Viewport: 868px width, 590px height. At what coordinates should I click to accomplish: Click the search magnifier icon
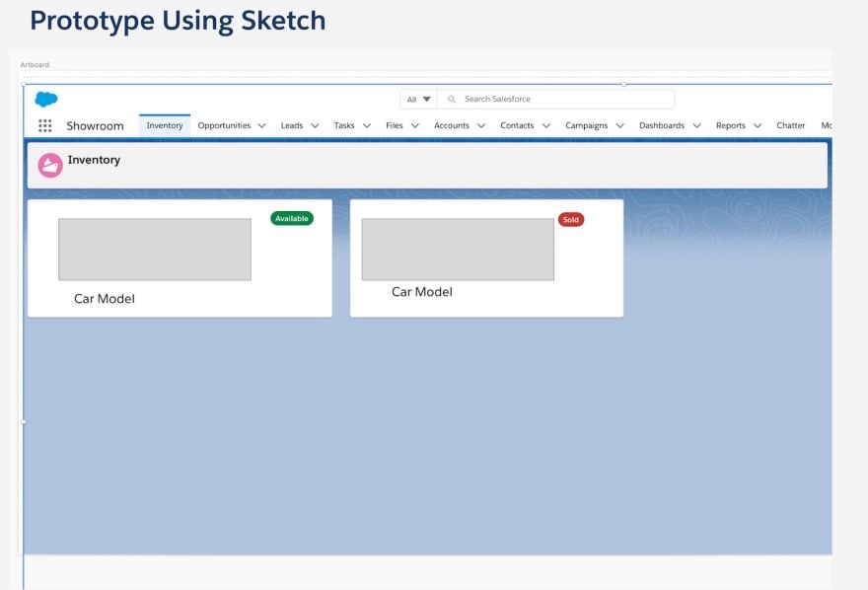point(452,99)
